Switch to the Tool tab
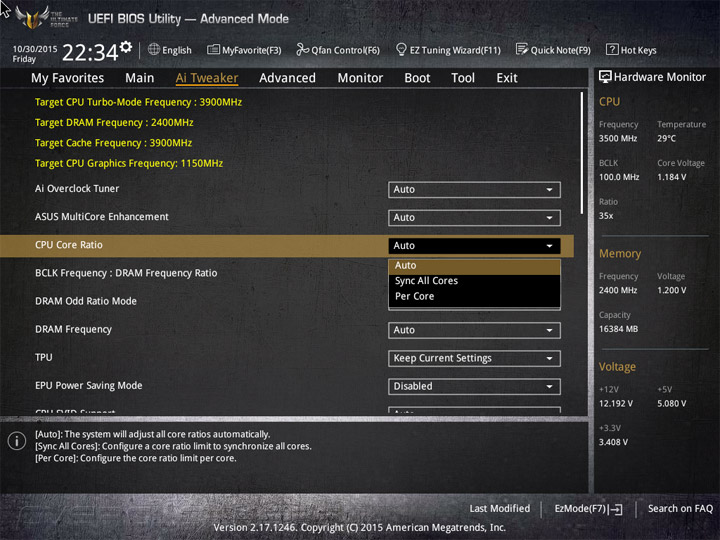 pyautogui.click(x=463, y=78)
